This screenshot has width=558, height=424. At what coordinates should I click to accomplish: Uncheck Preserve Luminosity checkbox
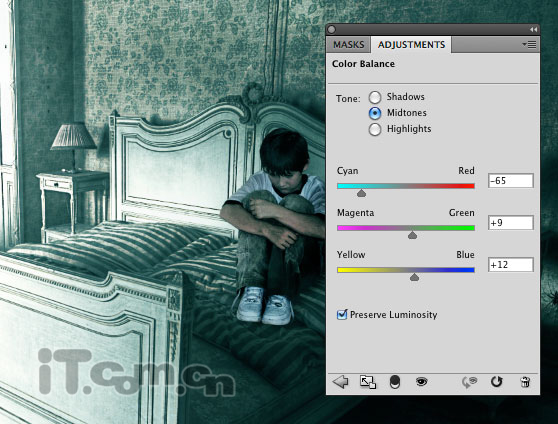coord(342,314)
